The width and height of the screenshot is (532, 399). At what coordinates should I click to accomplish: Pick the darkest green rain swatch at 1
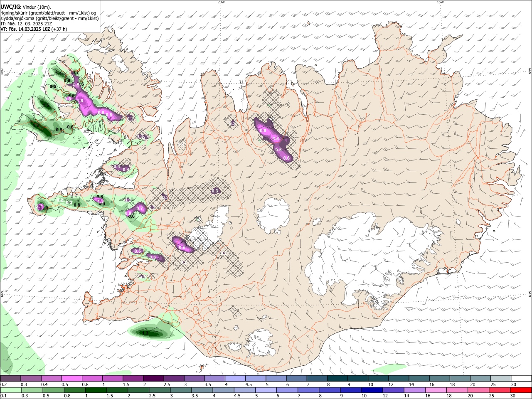point(96,390)
